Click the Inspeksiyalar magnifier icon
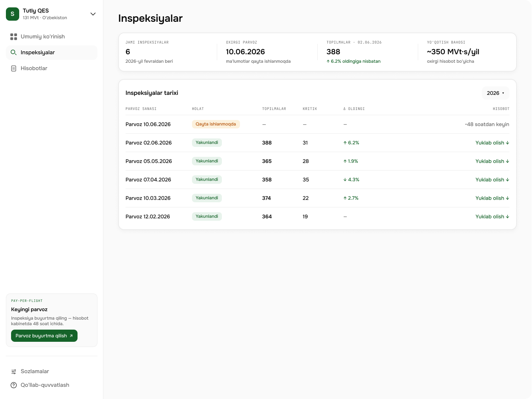 (14, 52)
